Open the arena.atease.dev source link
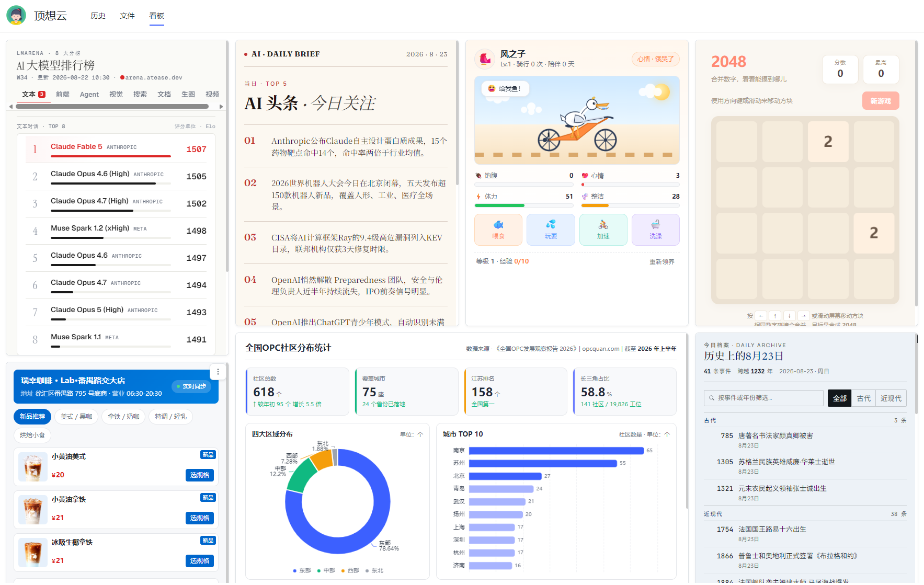Image resolution: width=924 pixels, height=585 pixels. pos(154,77)
